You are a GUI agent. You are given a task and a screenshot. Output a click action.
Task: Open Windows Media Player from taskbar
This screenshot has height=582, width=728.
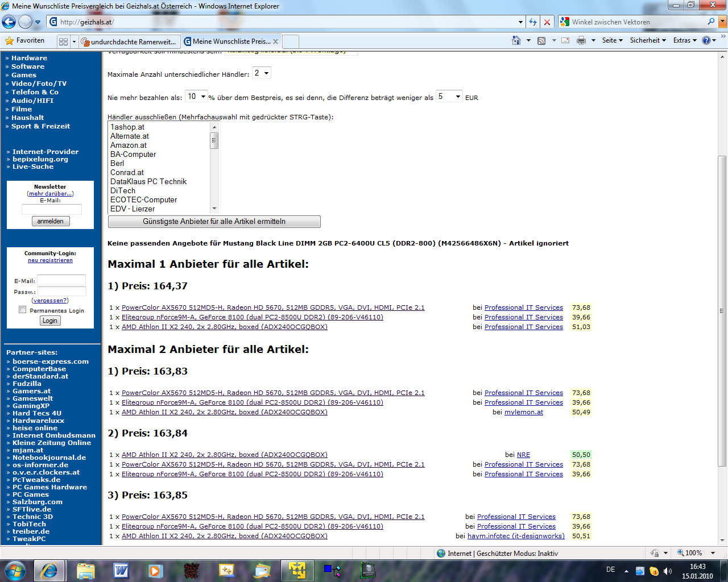(x=155, y=570)
